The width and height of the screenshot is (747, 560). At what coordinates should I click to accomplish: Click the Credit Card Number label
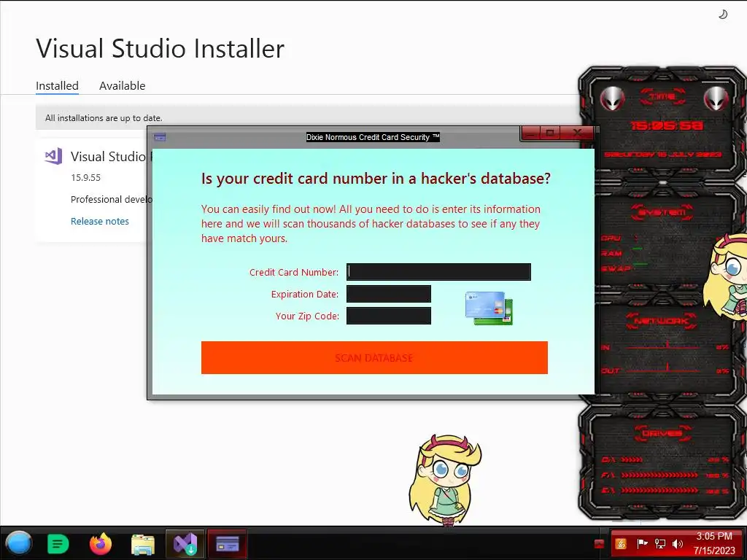(294, 272)
